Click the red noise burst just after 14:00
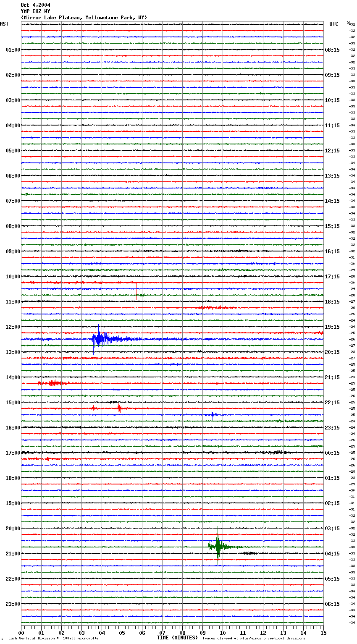Viewport: 357px width, 644px height. (x=52, y=383)
